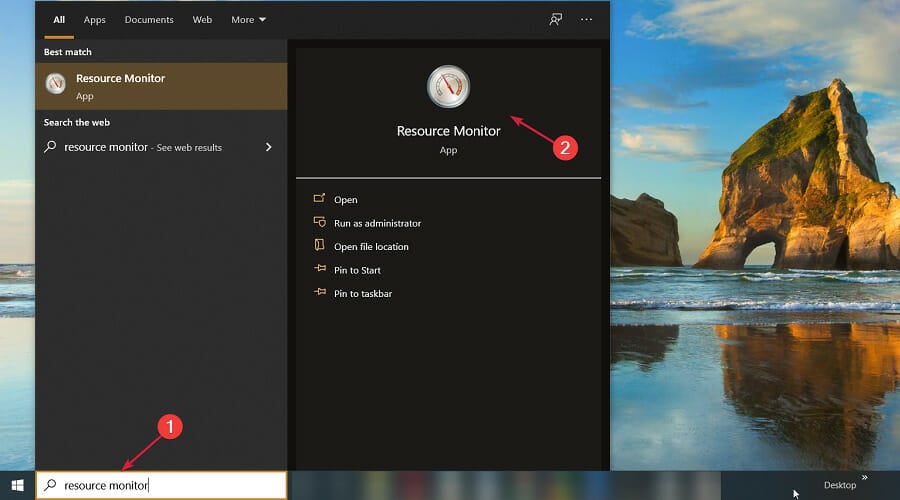The height and width of the screenshot is (500, 900).
Task: Click the 'Search the web' heading
Action: pyautogui.click(x=77, y=122)
